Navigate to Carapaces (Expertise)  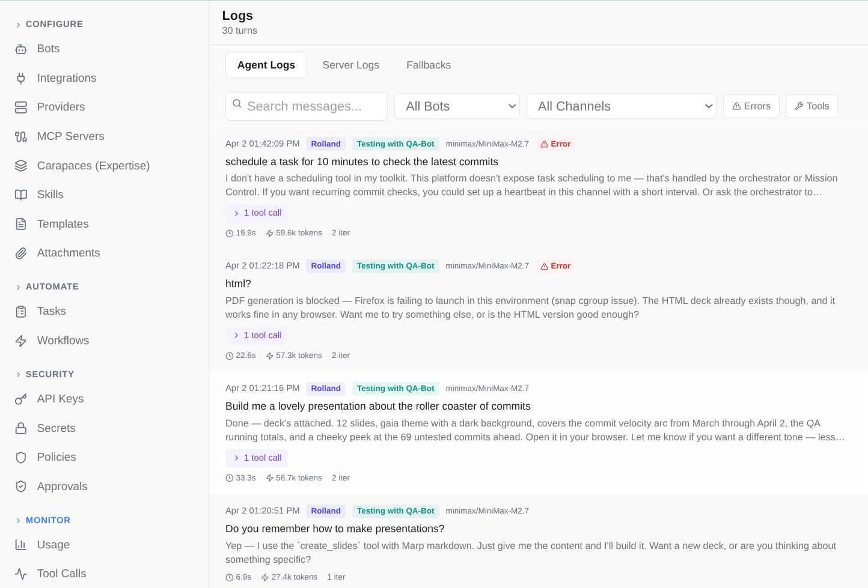93,165
